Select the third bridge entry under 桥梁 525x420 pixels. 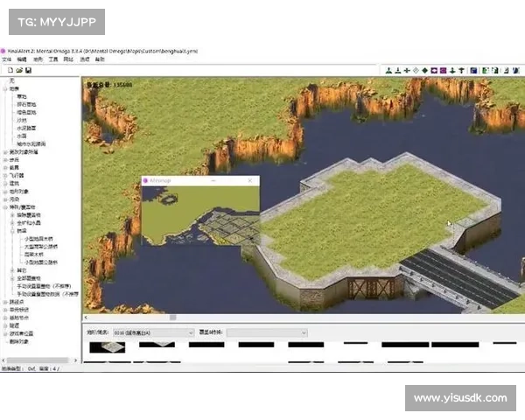[x=34, y=255]
